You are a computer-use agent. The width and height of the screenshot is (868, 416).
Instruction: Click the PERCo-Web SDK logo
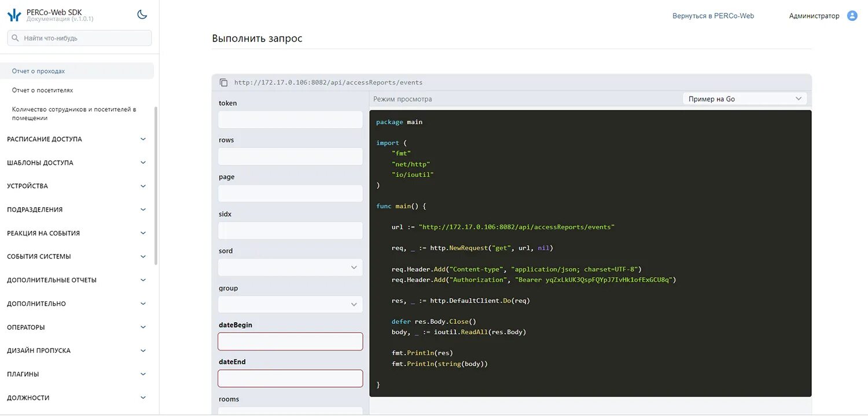tap(14, 15)
